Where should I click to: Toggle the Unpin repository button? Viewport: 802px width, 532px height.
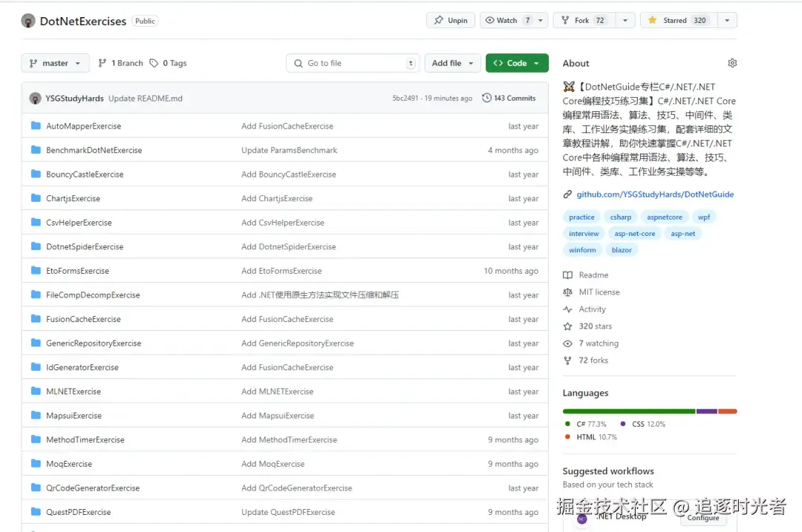pos(451,21)
